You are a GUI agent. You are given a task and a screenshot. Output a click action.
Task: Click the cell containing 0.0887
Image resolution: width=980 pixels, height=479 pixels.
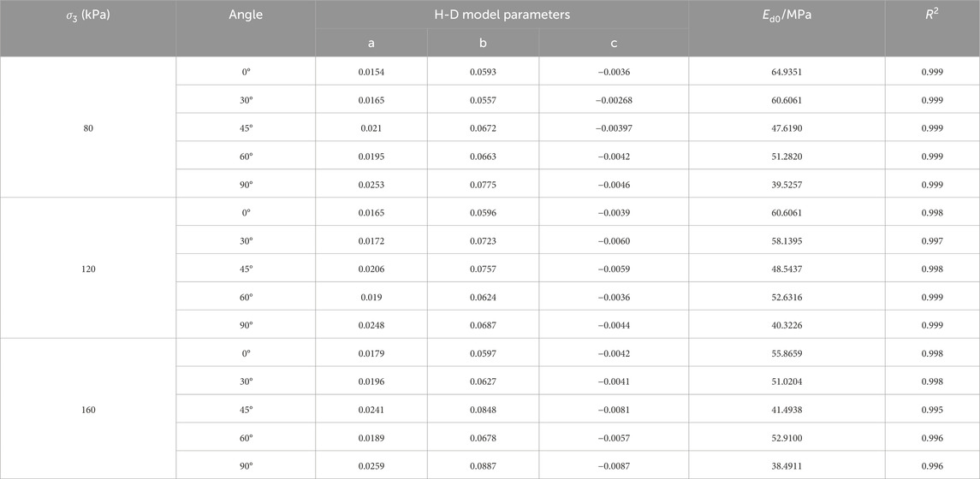[x=483, y=464]
